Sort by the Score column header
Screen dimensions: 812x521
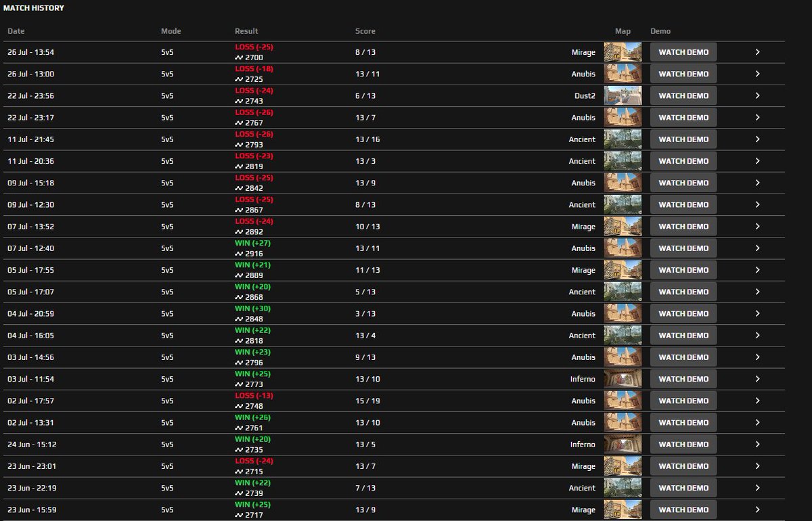(x=365, y=31)
